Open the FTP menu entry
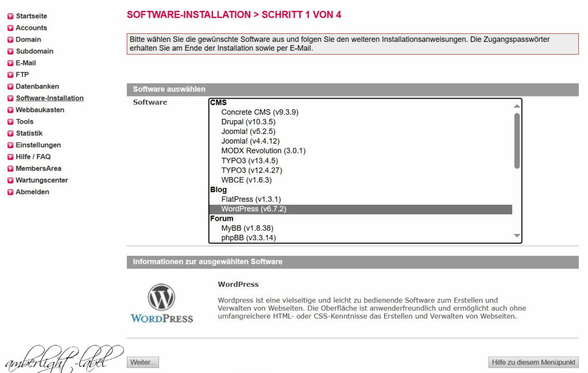Image resolution: width=588 pixels, height=373 pixels. [22, 75]
